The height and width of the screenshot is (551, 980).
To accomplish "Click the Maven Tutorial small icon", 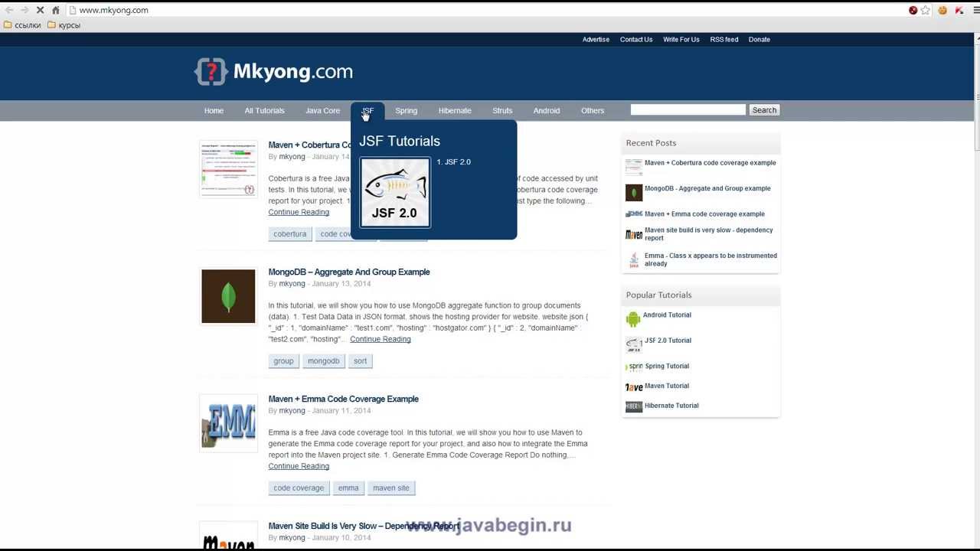I will coord(634,386).
